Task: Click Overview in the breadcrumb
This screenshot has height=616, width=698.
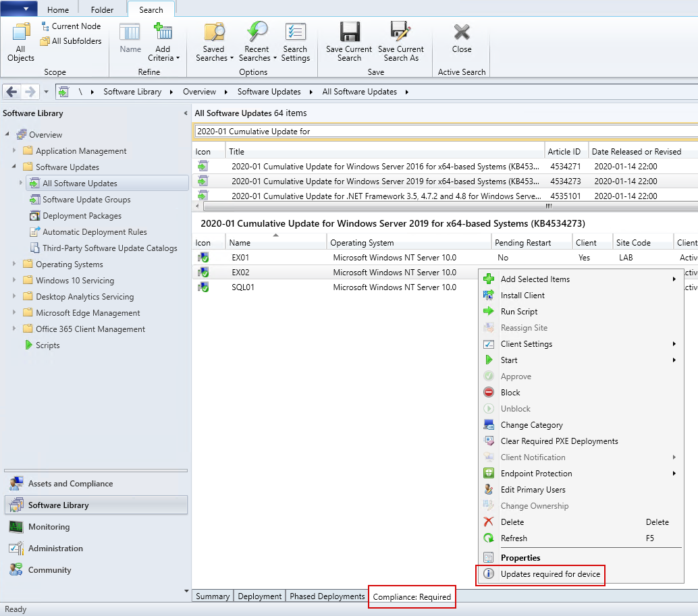Action: 199,92
